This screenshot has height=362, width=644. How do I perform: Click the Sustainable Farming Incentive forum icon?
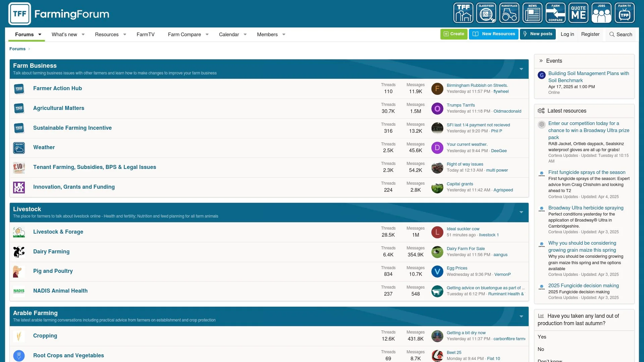19,128
